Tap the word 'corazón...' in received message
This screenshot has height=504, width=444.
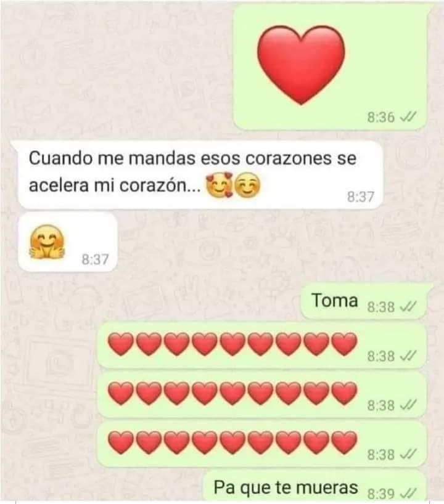(x=160, y=185)
